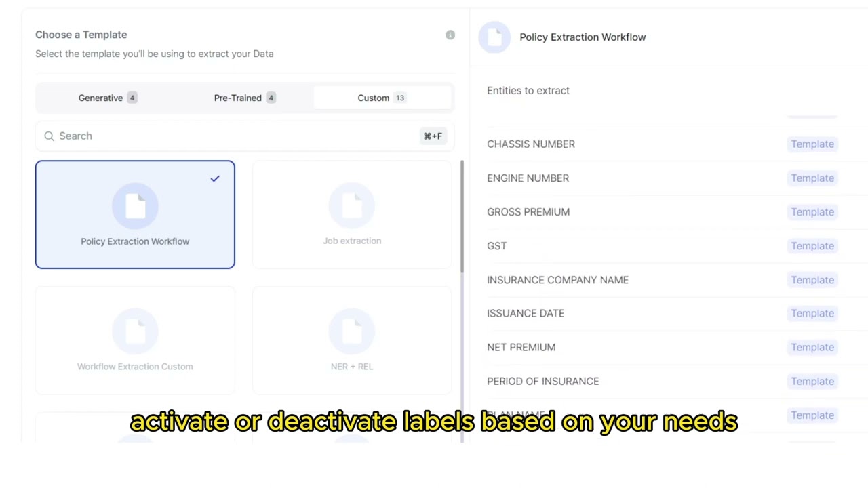
Task: Click the Template tag for PERIOD OF INSURANCE
Action: tap(812, 381)
